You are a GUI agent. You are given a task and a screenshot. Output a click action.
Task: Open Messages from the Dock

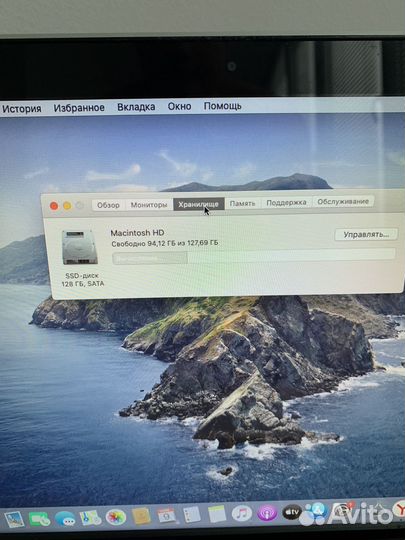click(65, 518)
